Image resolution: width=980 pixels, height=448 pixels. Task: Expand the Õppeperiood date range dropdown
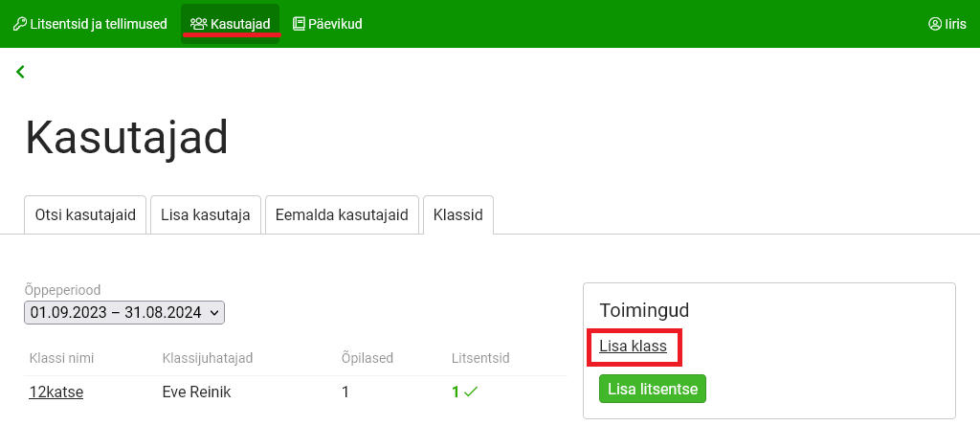tap(124, 312)
